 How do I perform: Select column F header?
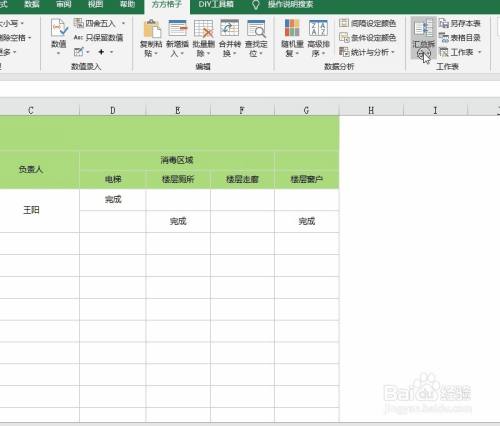(x=242, y=110)
